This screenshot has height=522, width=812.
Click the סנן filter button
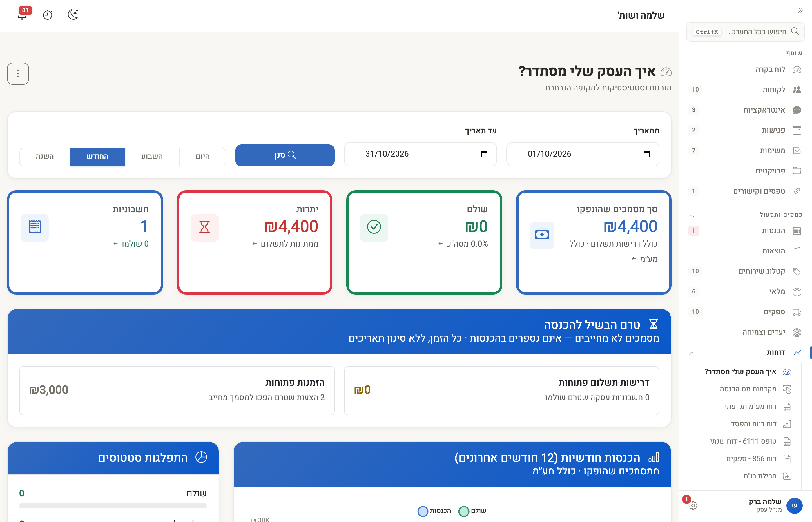pos(285,155)
